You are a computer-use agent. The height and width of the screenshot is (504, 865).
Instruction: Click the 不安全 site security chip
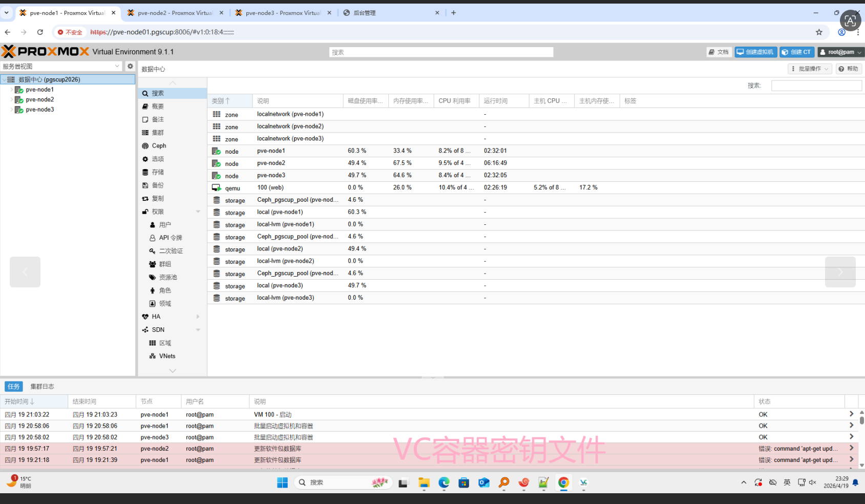70,32
